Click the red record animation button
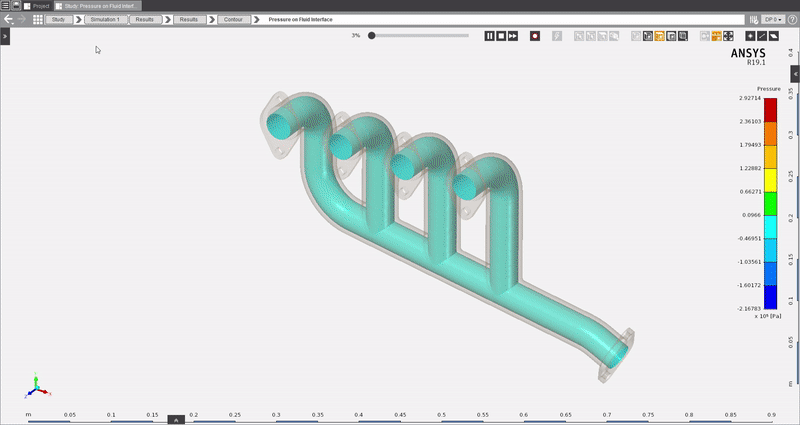The width and height of the screenshot is (800, 425). [x=535, y=36]
